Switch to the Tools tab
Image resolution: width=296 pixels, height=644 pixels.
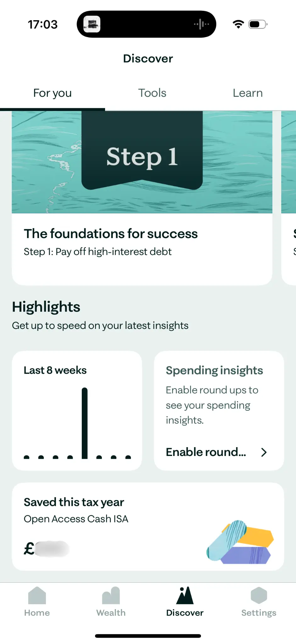coord(152,93)
